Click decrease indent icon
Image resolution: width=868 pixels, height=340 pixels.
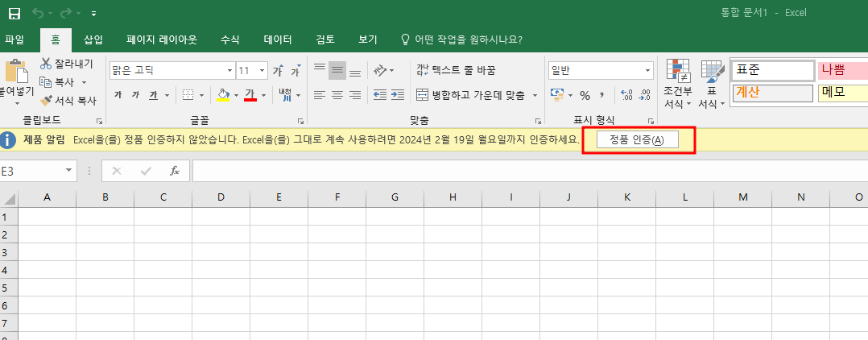click(380, 95)
